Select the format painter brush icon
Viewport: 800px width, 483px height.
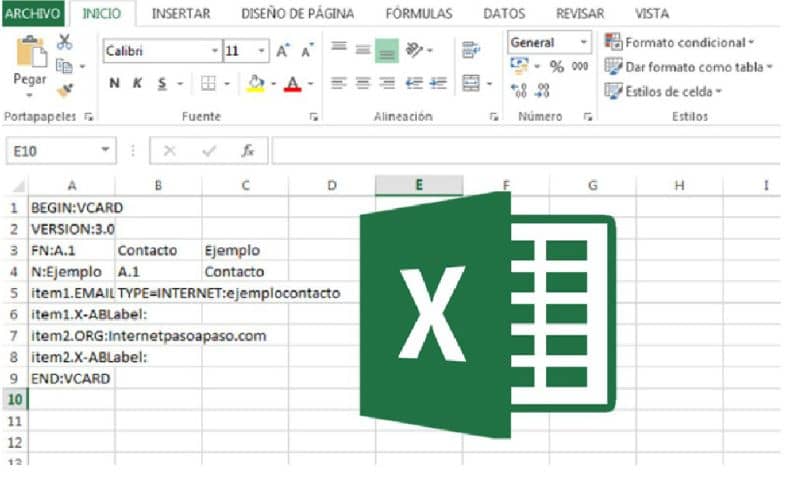[65, 90]
